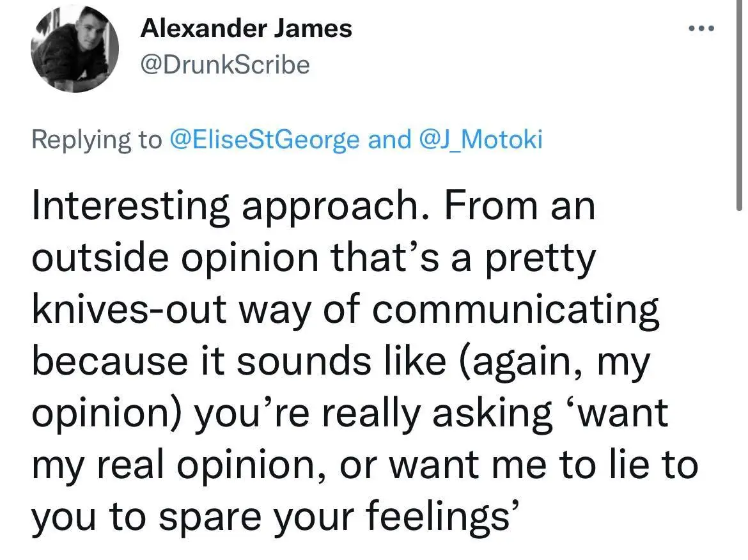Click the "Replying to" label

pos(97,140)
